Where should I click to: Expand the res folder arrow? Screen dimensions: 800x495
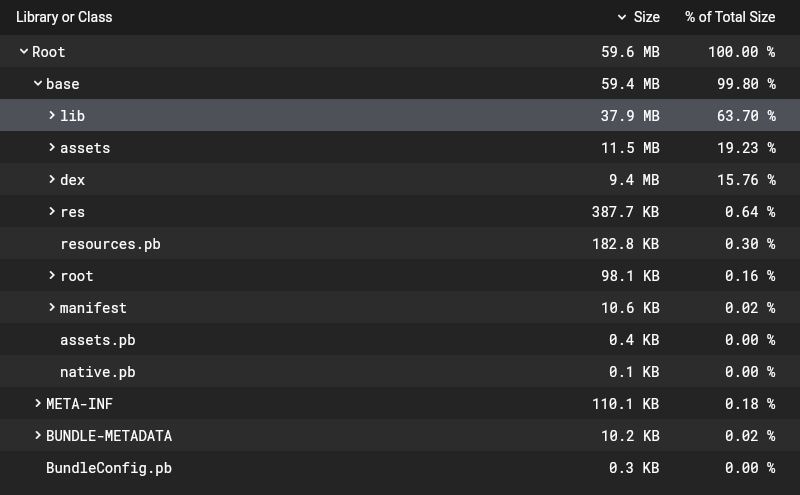point(52,212)
